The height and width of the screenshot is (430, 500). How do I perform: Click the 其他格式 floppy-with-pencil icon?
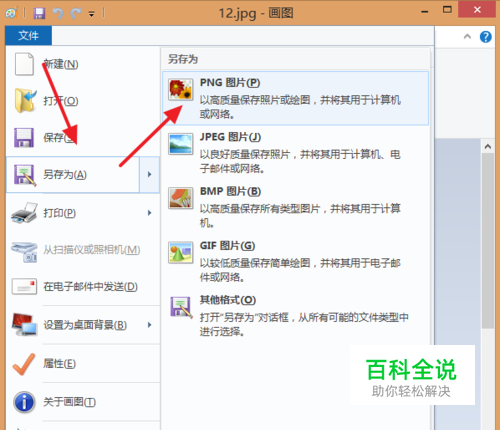tap(181, 307)
